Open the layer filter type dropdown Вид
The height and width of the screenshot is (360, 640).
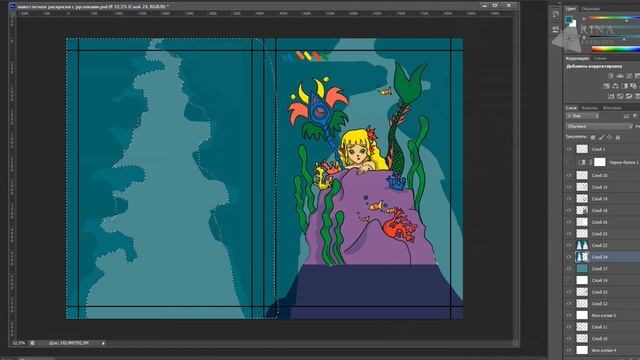(582, 116)
